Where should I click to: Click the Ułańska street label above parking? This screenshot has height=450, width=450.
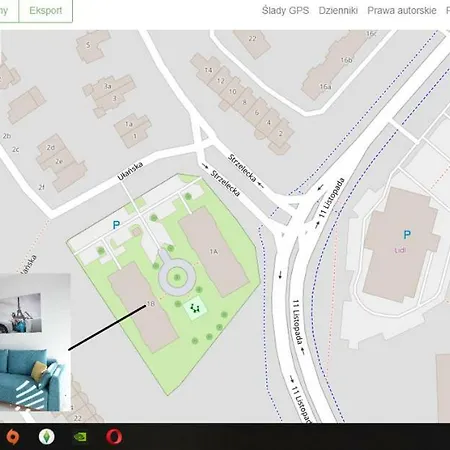[x=130, y=171]
